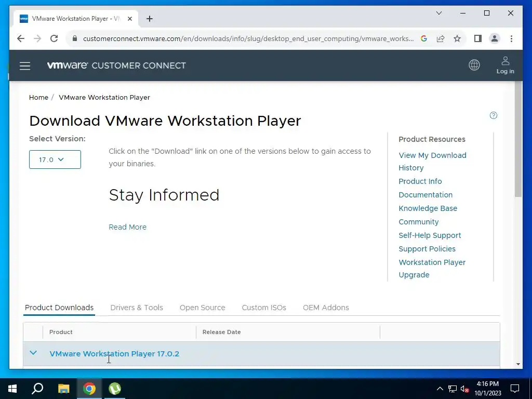Switch to OEM Addons tab
Screen dimensions: 532x399
pyautogui.click(x=326, y=308)
